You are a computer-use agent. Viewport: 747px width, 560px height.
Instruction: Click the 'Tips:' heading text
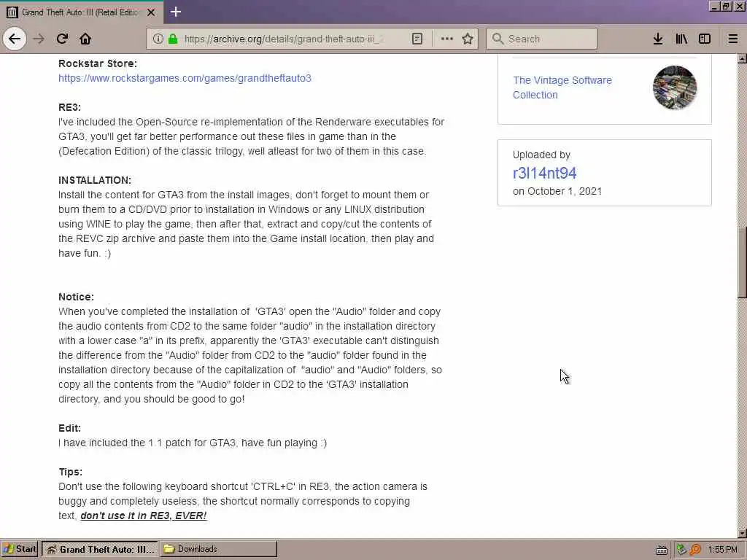(x=70, y=472)
